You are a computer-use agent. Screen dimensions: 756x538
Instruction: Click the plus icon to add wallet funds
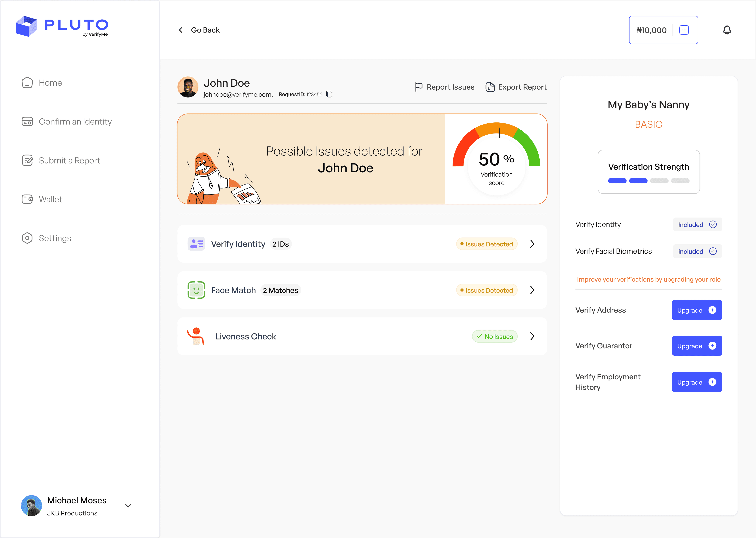(x=684, y=30)
